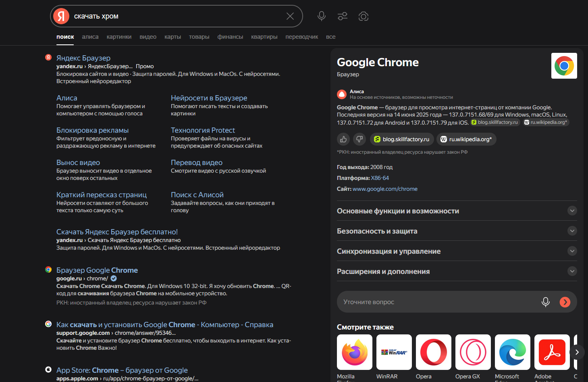Open the "переводчик" tab

[x=302, y=37]
